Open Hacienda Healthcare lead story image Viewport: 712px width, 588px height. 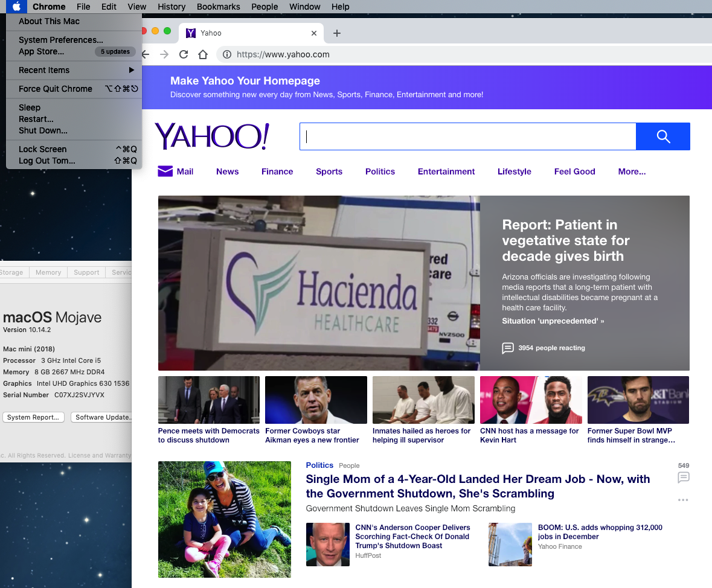point(319,283)
